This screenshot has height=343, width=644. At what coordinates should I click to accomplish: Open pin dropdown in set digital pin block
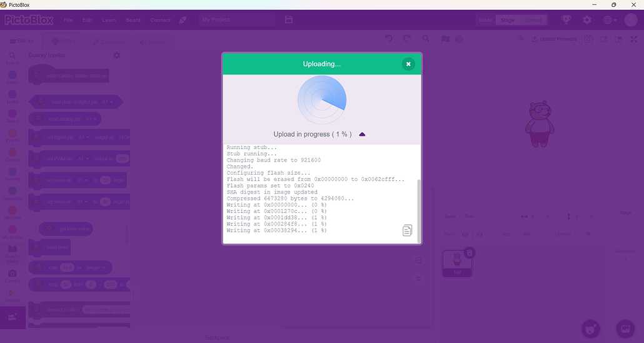(84, 137)
